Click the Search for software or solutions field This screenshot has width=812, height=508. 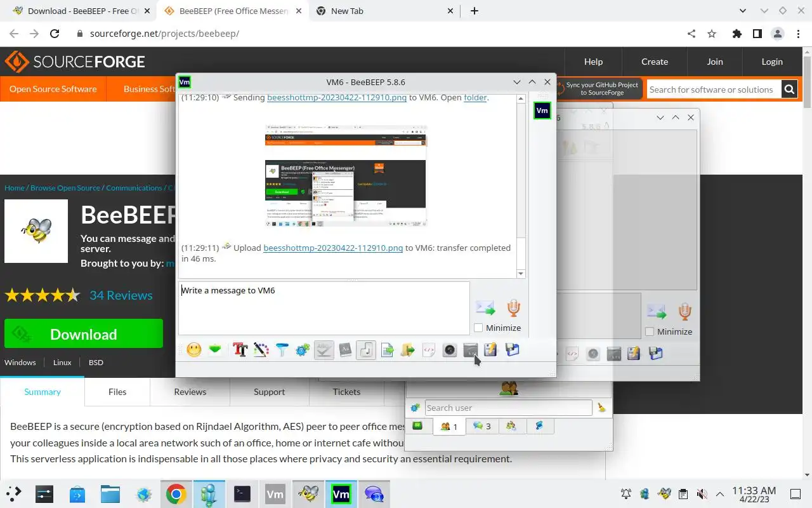tap(714, 90)
